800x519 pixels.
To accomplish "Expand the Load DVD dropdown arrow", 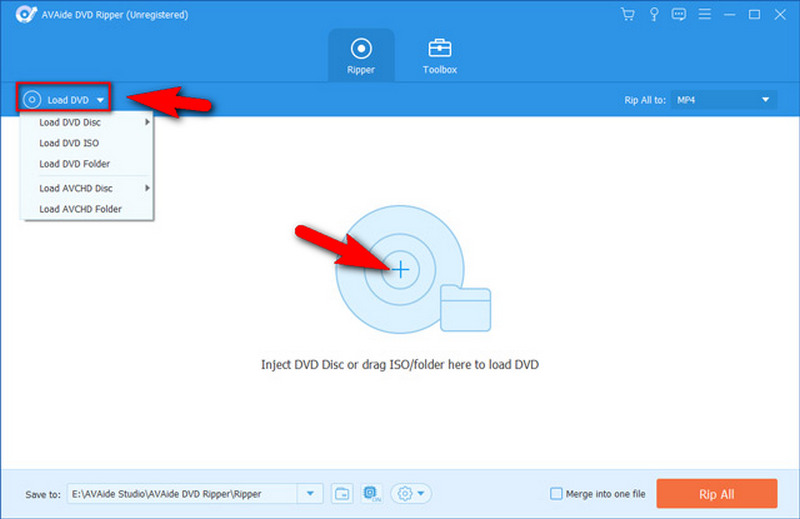I will (x=101, y=100).
